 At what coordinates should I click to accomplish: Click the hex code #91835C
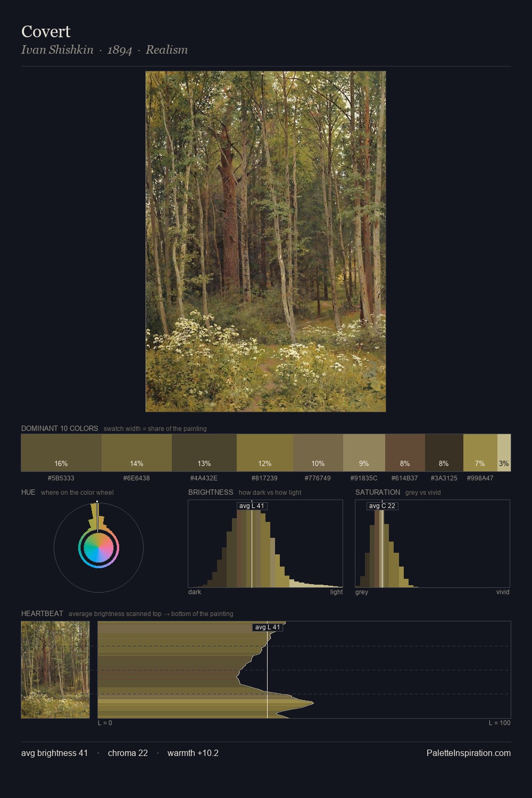click(364, 478)
